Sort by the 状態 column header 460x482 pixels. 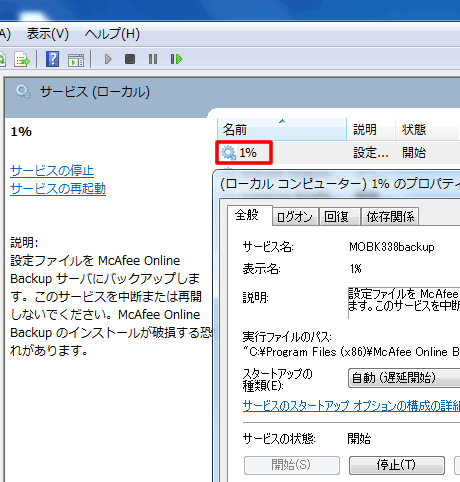[x=428, y=129]
